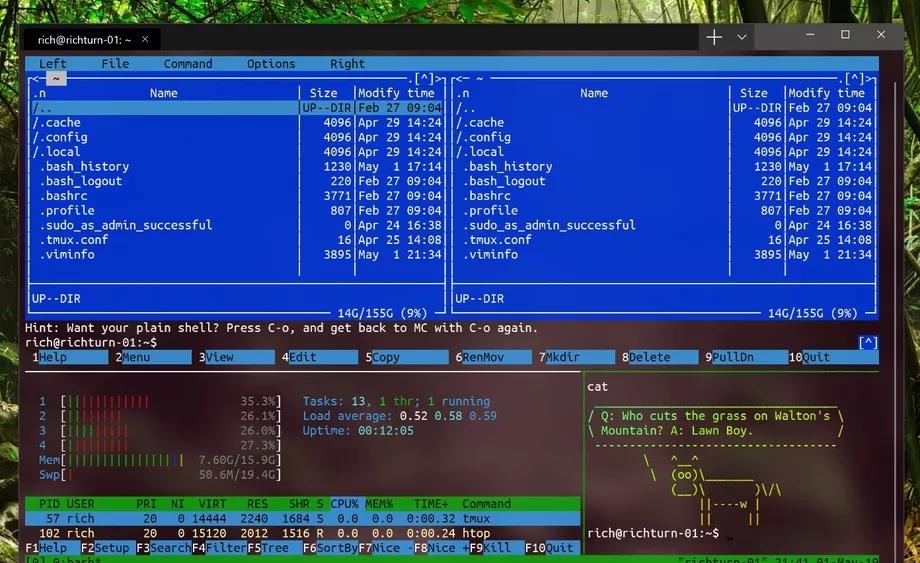This screenshot has height=563, width=920.
Task: Click the left panel [^] history toggle
Action: [x=424, y=78]
